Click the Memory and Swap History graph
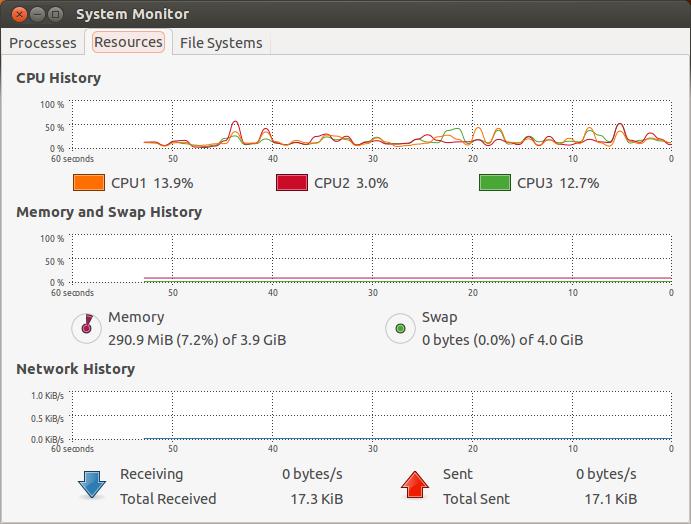The width and height of the screenshot is (691, 524). (x=370, y=259)
